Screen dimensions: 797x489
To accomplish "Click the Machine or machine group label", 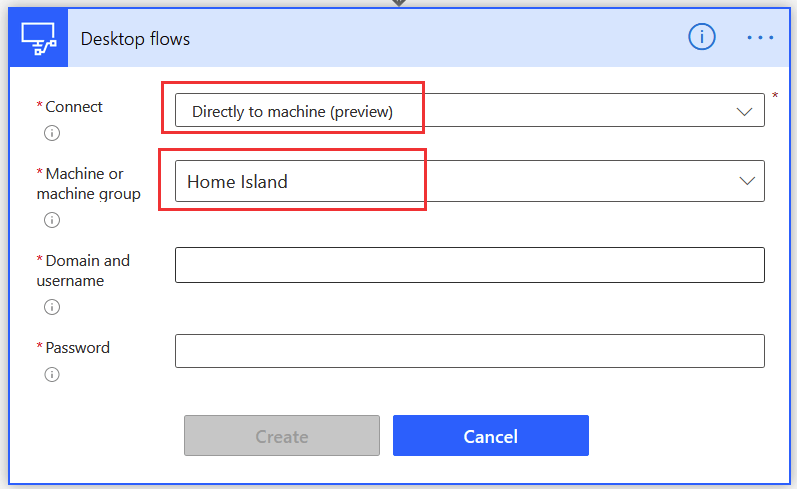I will 88,184.
